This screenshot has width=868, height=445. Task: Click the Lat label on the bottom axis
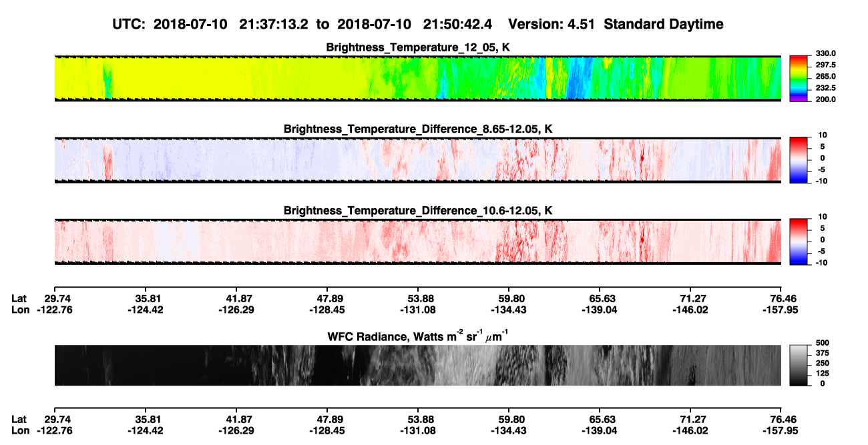tap(19, 420)
